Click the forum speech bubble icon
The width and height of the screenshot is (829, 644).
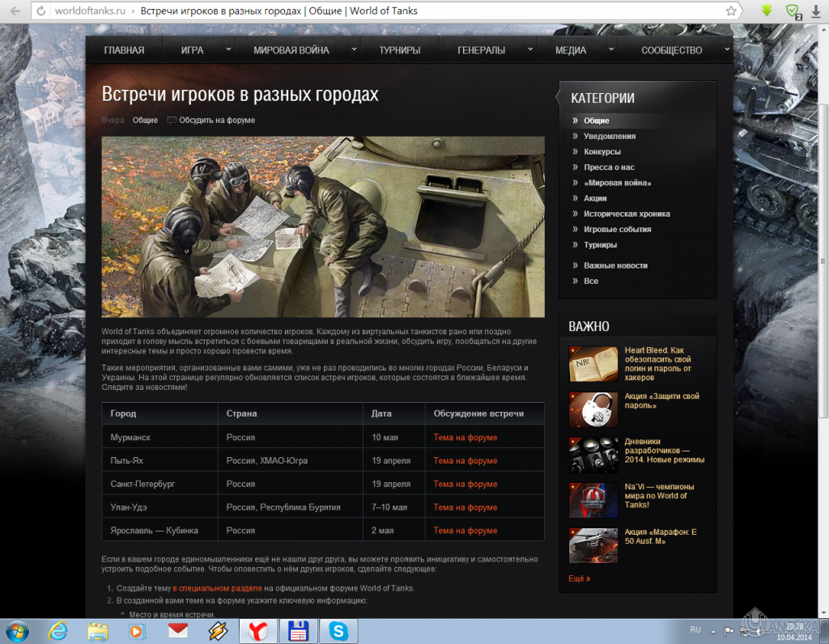pos(172,121)
